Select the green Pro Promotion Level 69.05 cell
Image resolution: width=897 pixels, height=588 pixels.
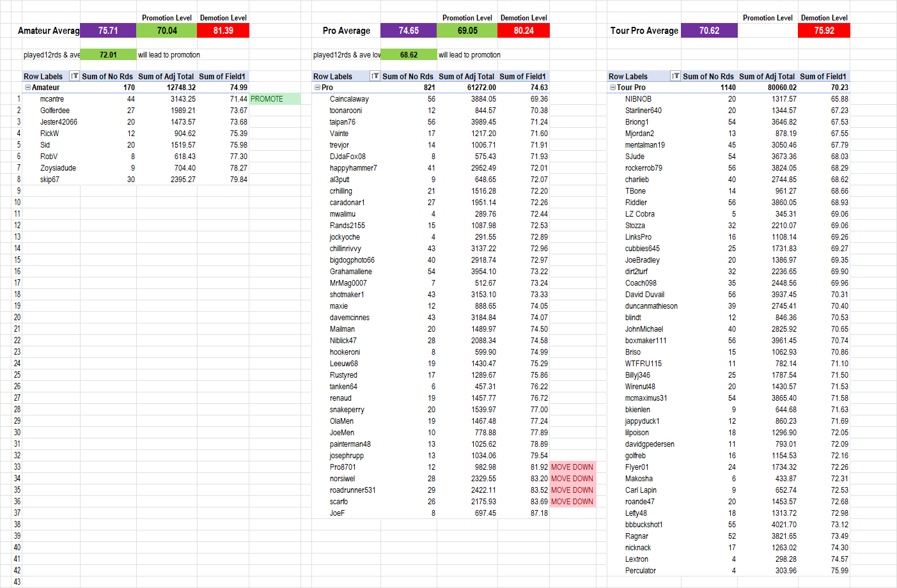pyautogui.click(x=467, y=31)
